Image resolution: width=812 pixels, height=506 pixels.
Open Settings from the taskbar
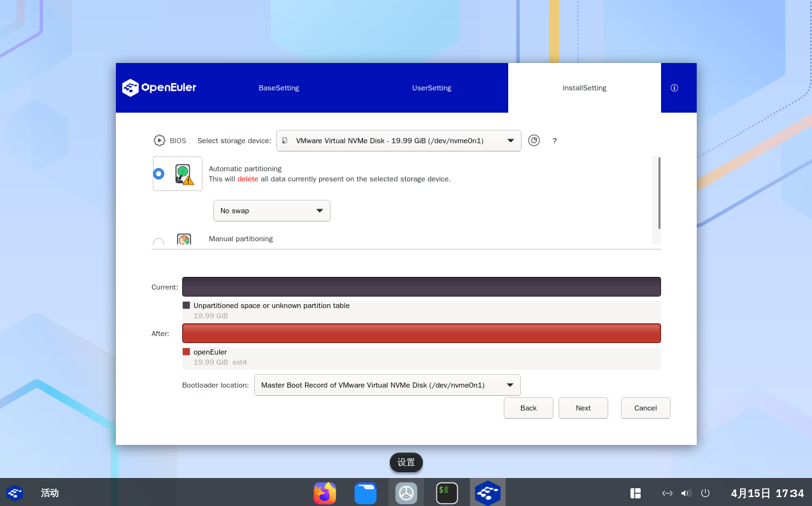click(406, 493)
